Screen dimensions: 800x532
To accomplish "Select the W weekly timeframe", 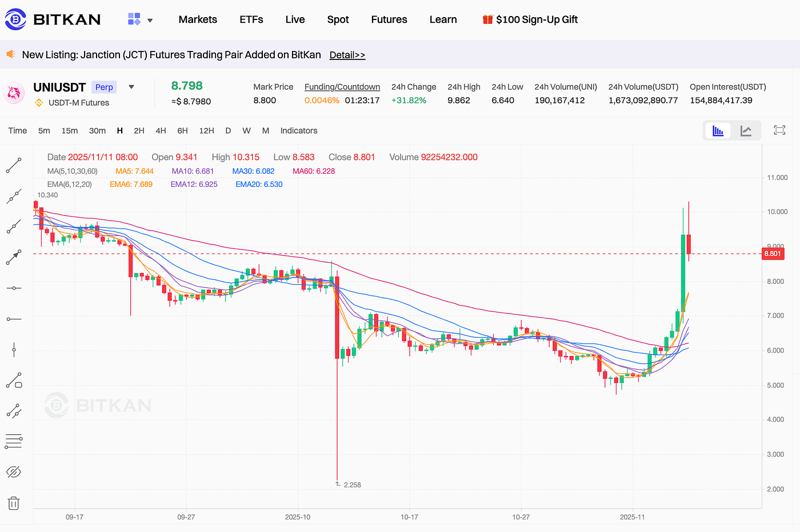I will pos(246,131).
